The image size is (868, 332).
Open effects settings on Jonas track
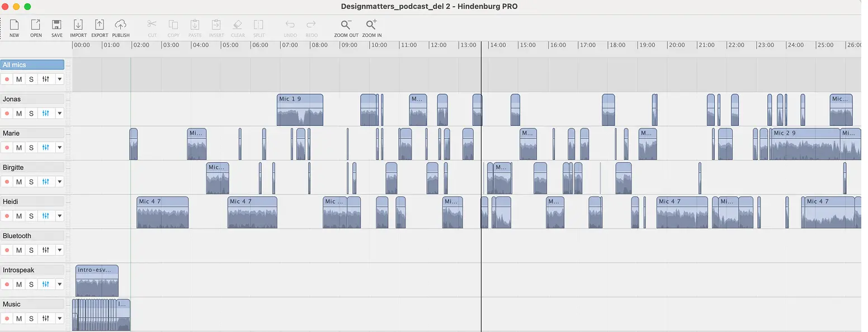coord(45,113)
